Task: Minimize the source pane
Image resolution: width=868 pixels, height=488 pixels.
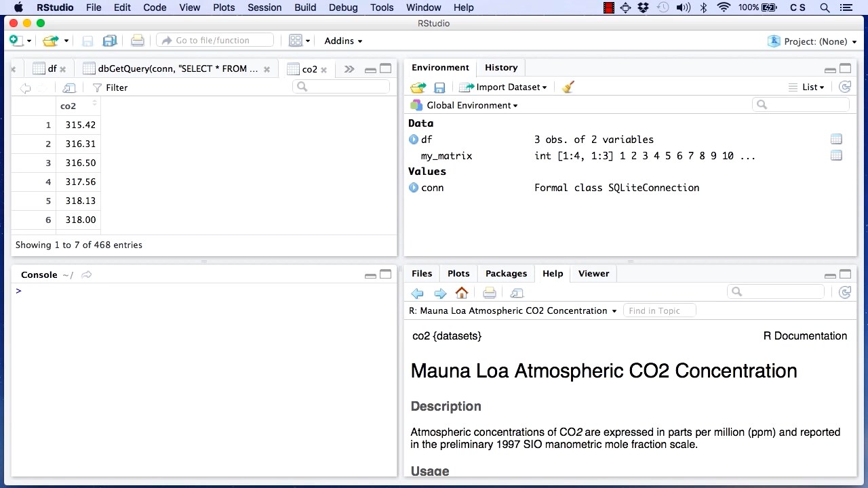Action: [370, 70]
